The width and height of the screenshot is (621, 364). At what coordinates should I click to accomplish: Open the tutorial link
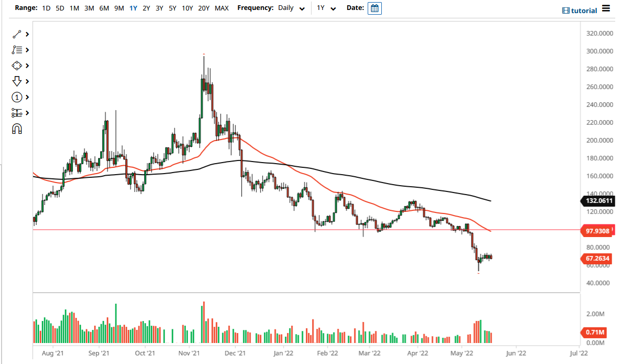tap(583, 10)
